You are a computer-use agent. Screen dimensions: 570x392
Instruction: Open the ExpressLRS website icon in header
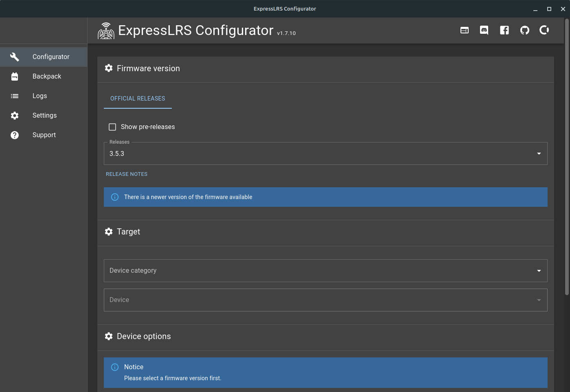tap(465, 31)
